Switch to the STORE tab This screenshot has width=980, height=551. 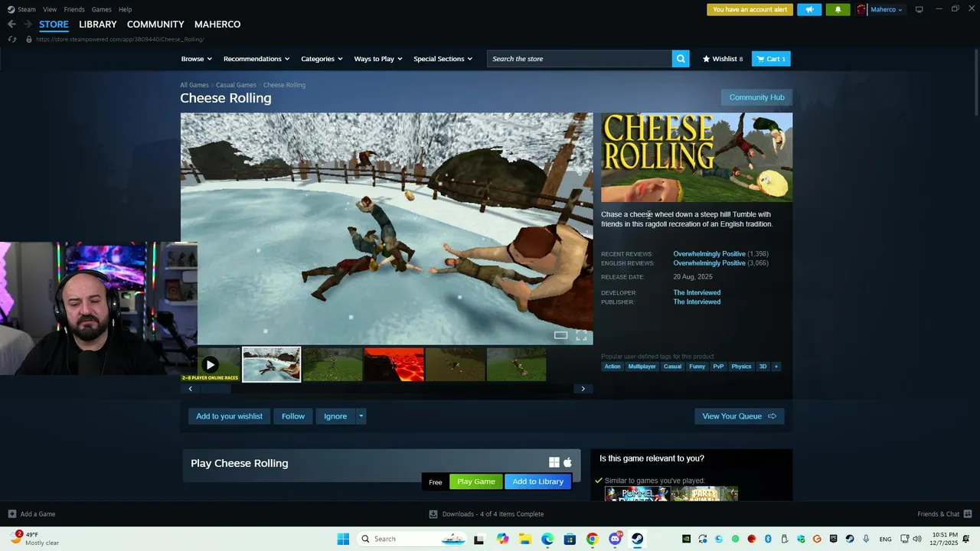[x=54, y=24]
